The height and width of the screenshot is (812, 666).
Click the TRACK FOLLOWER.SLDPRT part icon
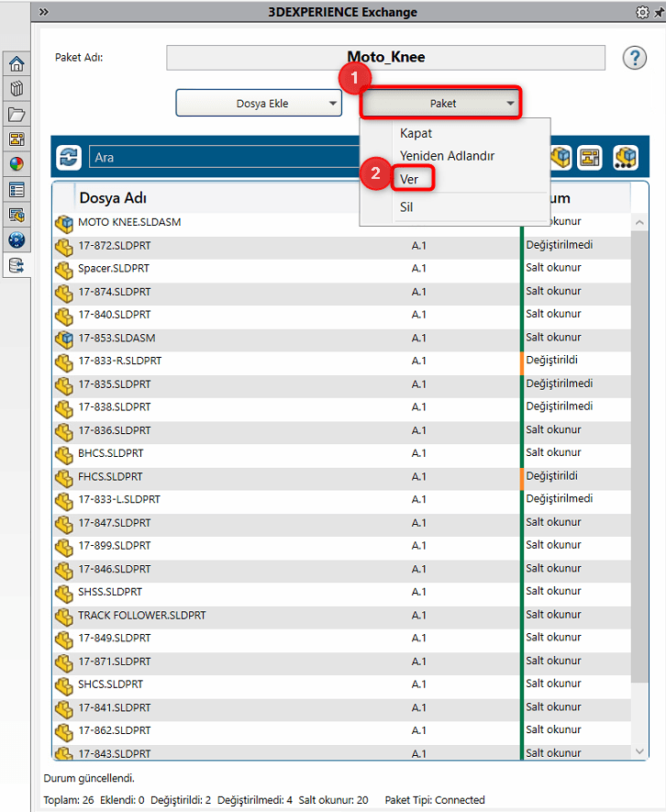click(64, 617)
